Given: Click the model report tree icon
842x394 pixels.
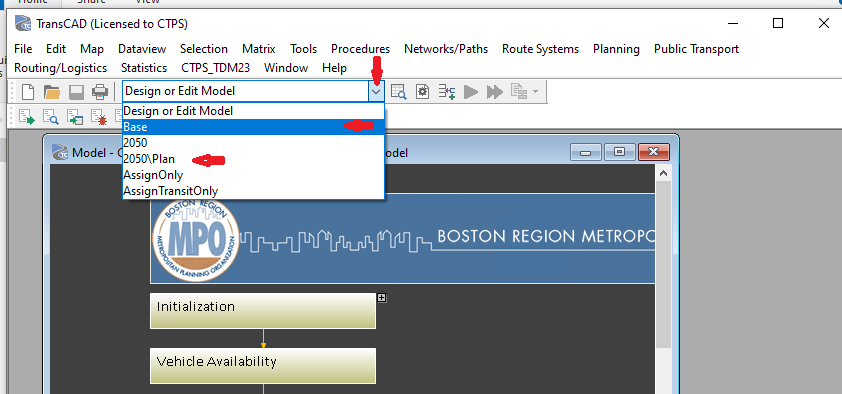Looking at the screenshot, I should click(x=519, y=92).
